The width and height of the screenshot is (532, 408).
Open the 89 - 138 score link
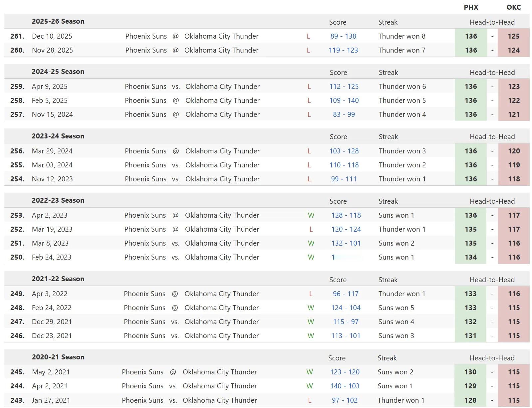pyautogui.click(x=343, y=36)
